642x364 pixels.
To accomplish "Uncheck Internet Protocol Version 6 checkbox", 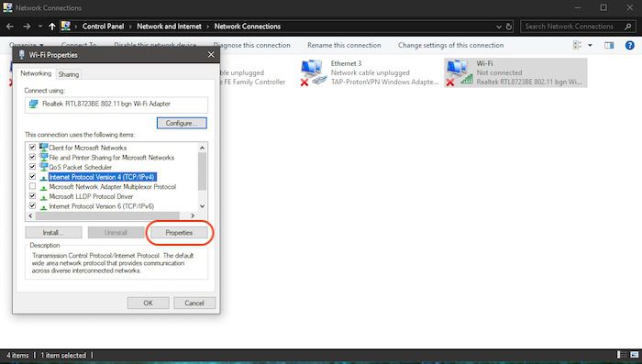I will click(32, 206).
